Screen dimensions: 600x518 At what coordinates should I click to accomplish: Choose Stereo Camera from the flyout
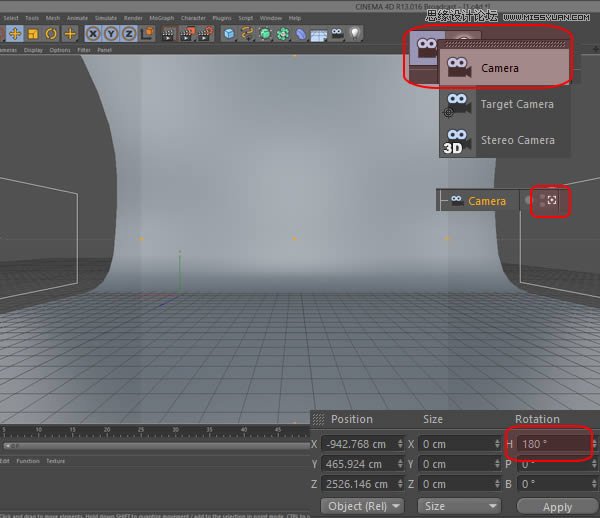[517, 140]
